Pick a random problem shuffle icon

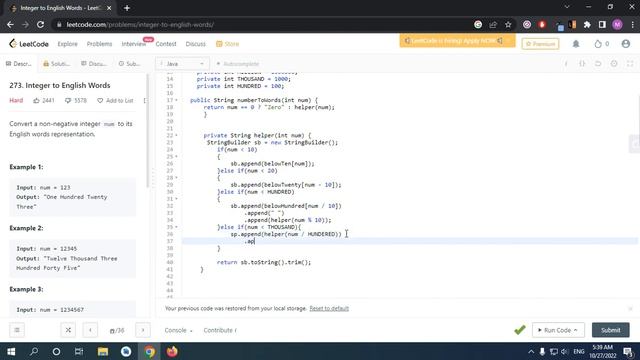pyautogui.click(x=68, y=330)
